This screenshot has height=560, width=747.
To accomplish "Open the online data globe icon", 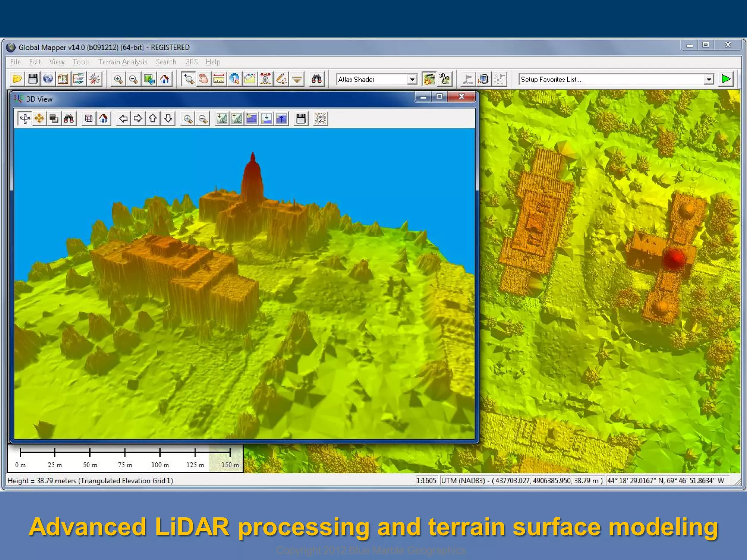I will pyautogui.click(x=48, y=79).
